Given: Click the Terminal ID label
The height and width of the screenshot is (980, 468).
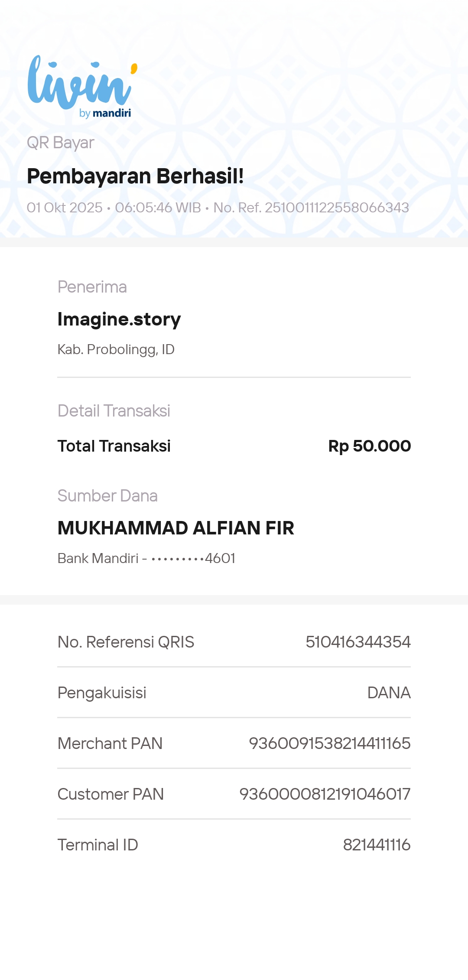Looking at the screenshot, I should (98, 845).
